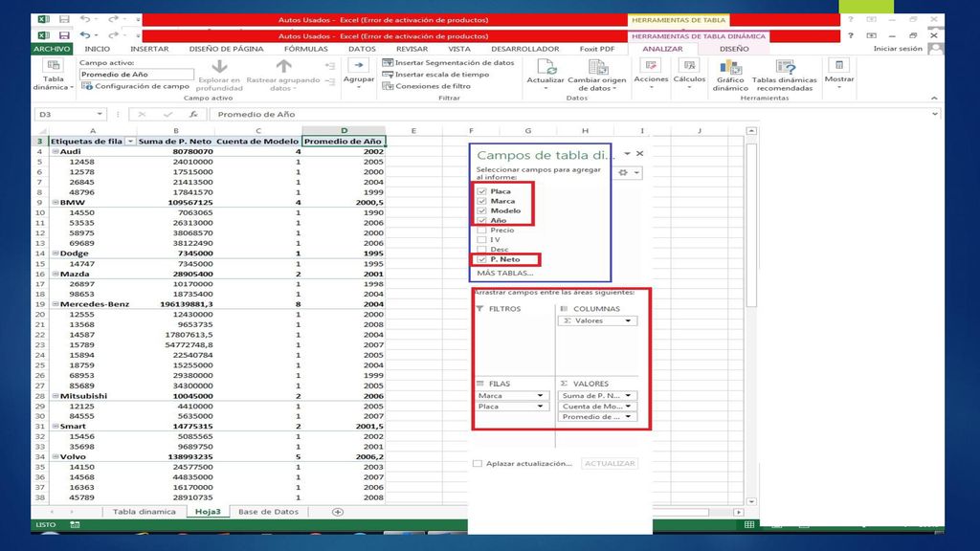Enable Aplazar actualización checkbox
The image size is (980, 551).
(x=478, y=464)
